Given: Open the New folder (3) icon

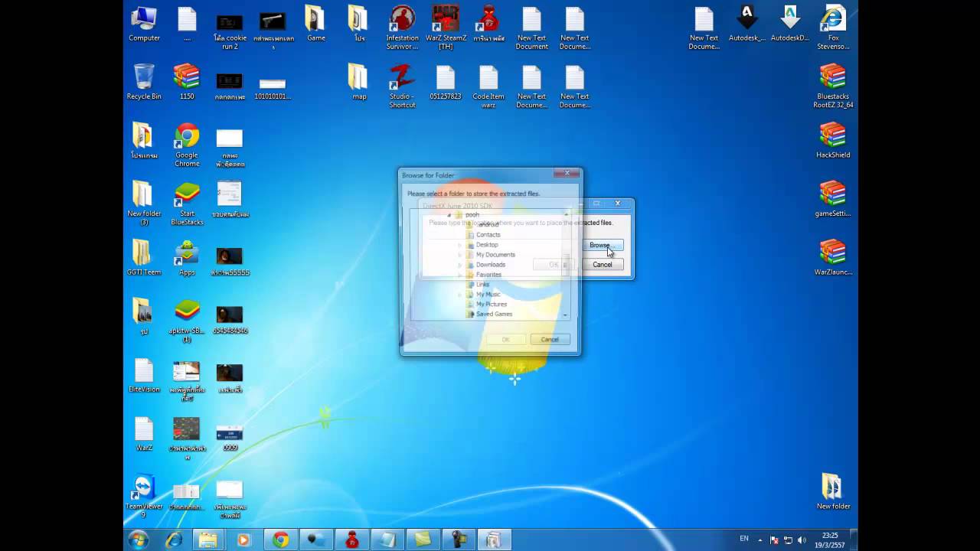Looking at the screenshot, I should tap(144, 204).
